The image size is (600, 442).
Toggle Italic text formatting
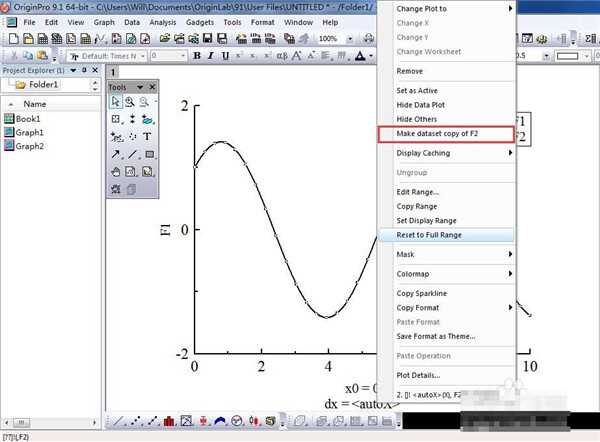(x=211, y=56)
